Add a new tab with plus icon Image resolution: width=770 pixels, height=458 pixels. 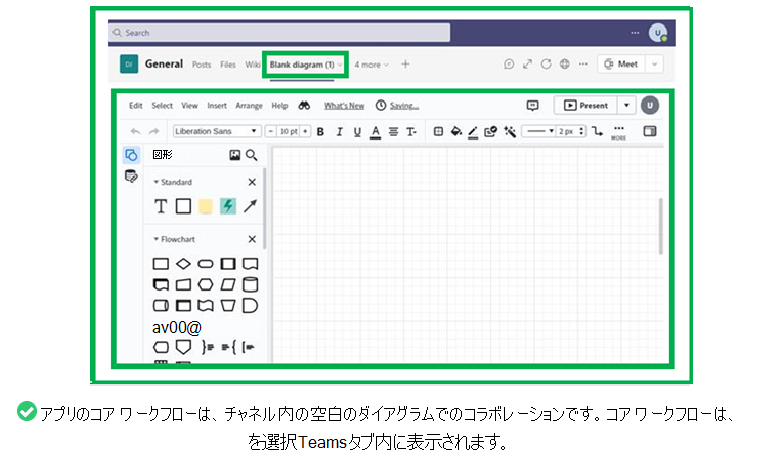405,64
